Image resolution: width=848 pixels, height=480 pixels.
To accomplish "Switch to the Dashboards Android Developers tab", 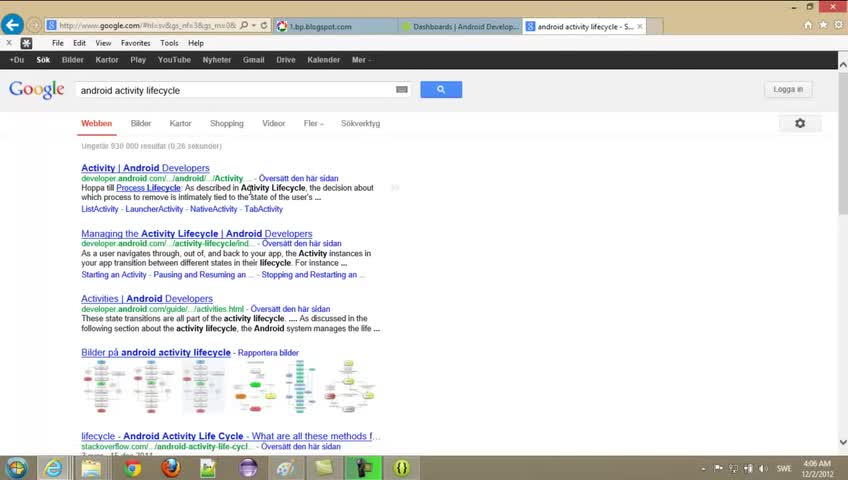I will (460, 26).
